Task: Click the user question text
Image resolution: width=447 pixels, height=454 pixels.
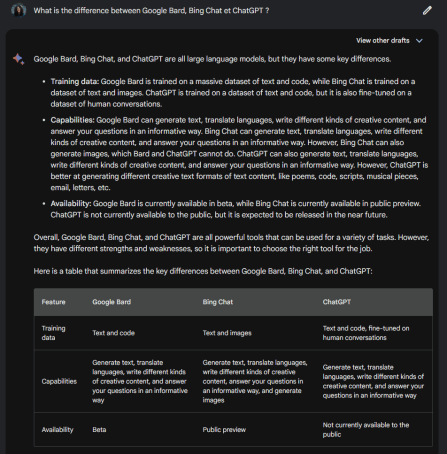Action: 151,11
